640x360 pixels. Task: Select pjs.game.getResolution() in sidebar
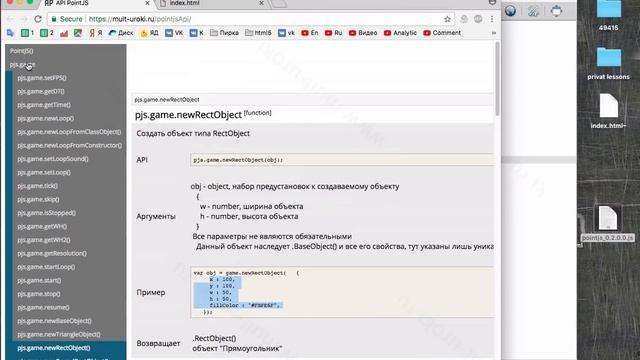(x=52, y=253)
